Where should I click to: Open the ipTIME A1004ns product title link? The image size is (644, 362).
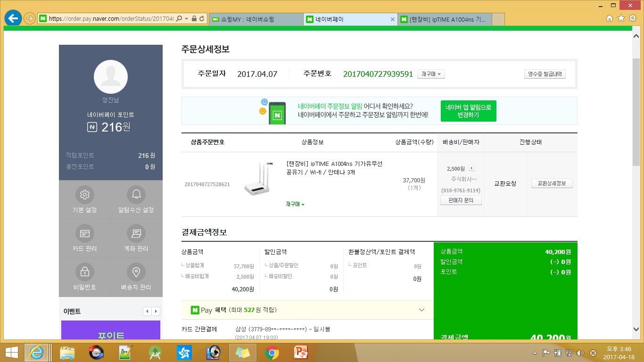334,168
